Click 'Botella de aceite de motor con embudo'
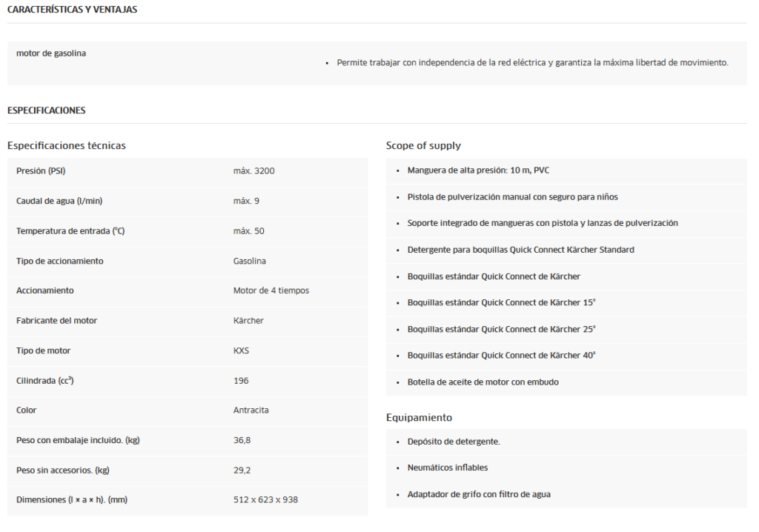The height and width of the screenshot is (532, 759). [483, 382]
